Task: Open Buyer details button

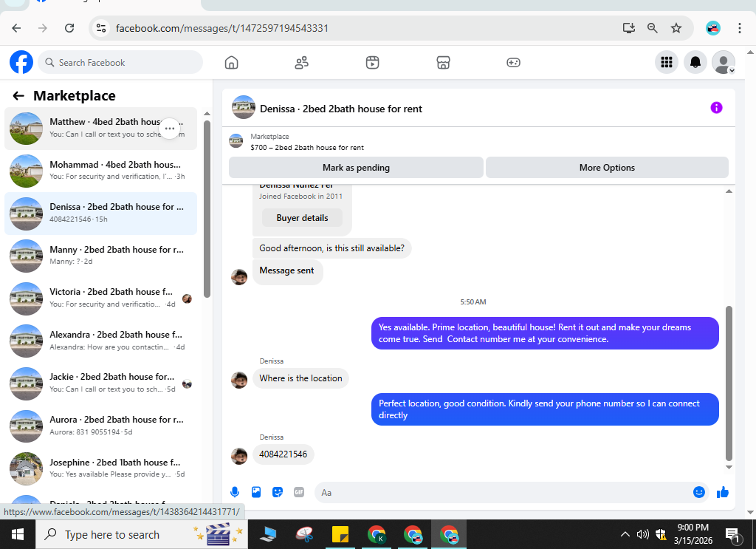Action: [302, 217]
